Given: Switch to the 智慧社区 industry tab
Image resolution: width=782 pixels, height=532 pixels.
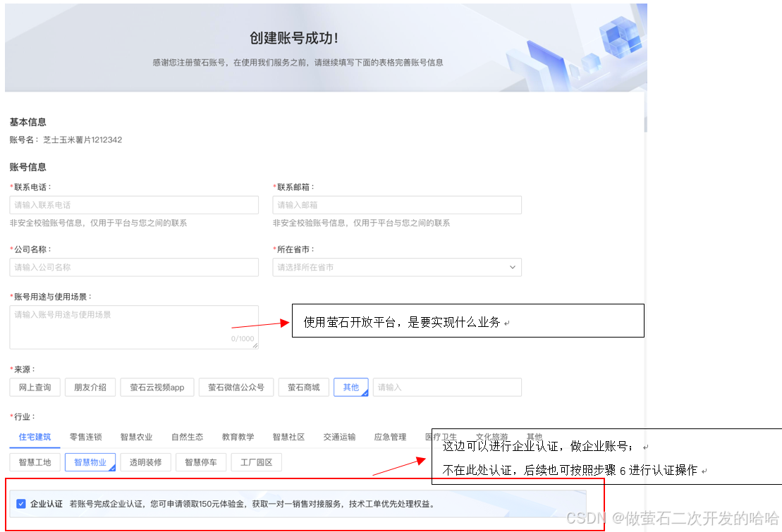Looking at the screenshot, I should pos(288,437).
